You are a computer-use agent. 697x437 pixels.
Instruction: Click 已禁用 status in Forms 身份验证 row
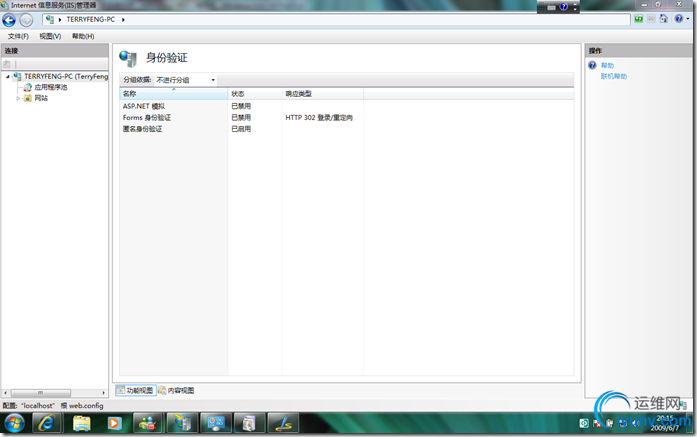pos(241,118)
